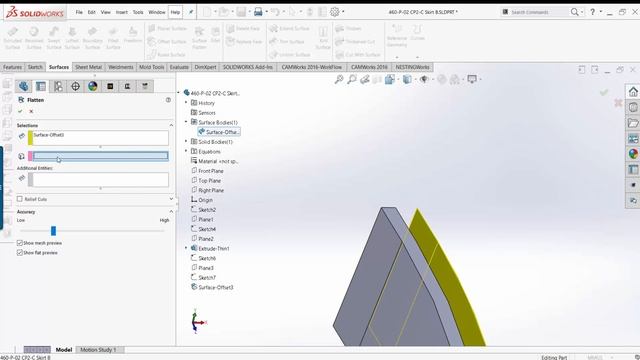Open Flatten PropertyManager help icon

point(168,100)
